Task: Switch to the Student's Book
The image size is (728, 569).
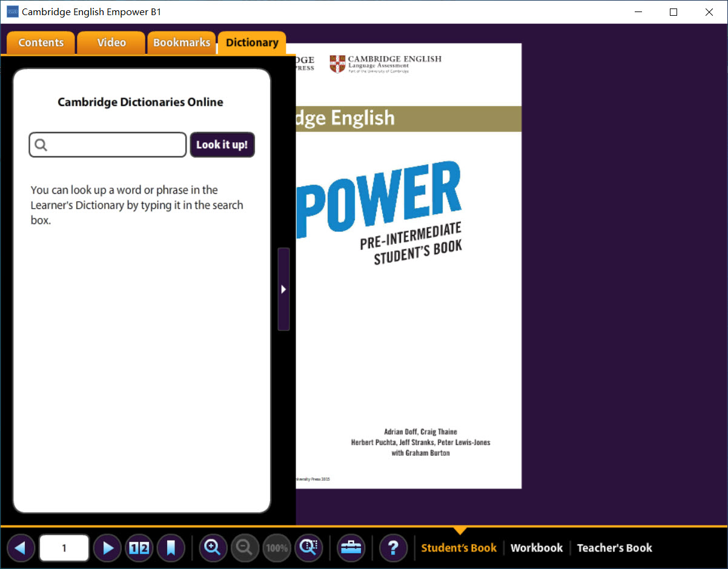Action: point(459,548)
